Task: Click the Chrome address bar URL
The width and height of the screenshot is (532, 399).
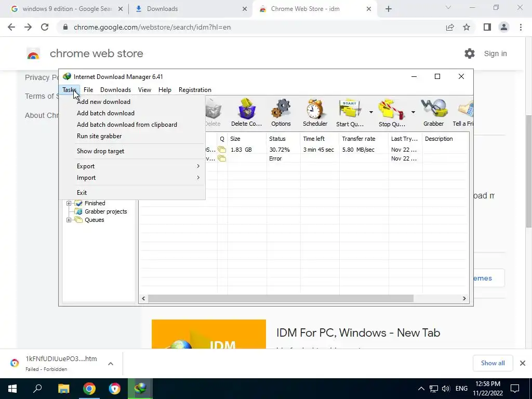Action: point(152,27)
